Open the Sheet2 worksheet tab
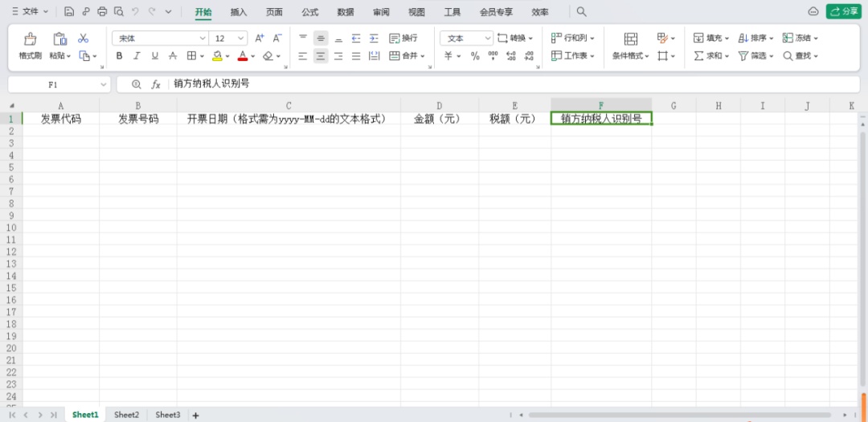The image size is (868, 422). click(x=126, y=415)
